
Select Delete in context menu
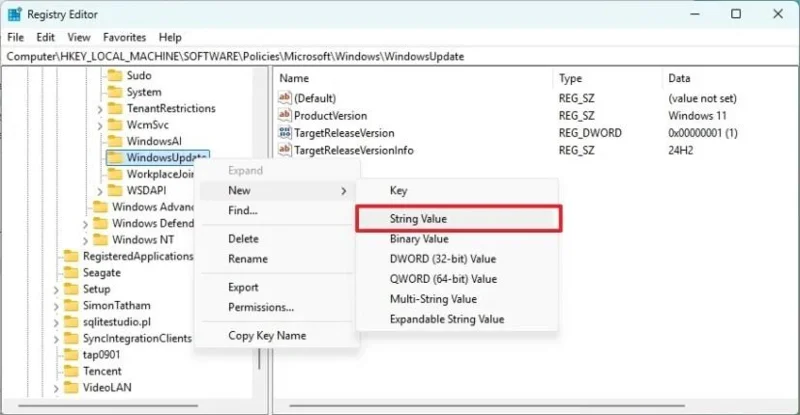point(276,238)
